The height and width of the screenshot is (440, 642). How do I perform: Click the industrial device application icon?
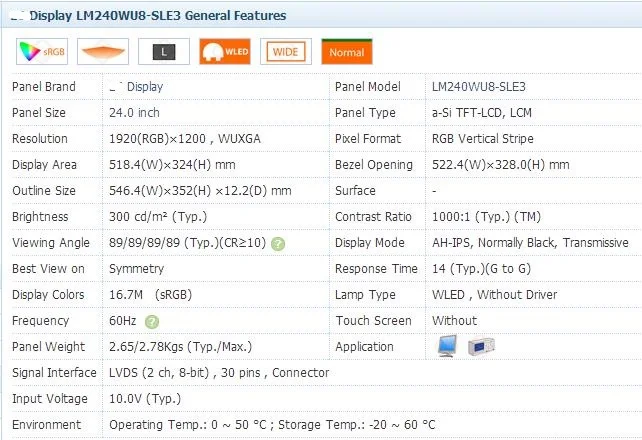(x=481, y=347)
